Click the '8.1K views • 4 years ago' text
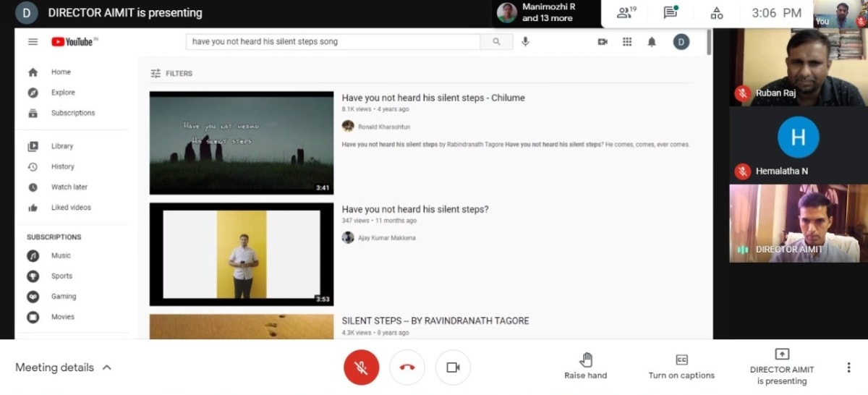This screenshot has width=868, height=395. pos(375,109)
